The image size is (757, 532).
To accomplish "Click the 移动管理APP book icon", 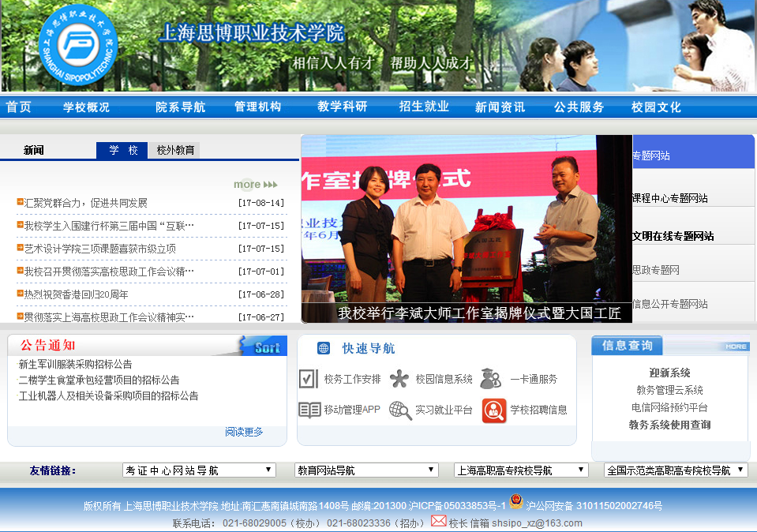I will [x=309, y=410].
